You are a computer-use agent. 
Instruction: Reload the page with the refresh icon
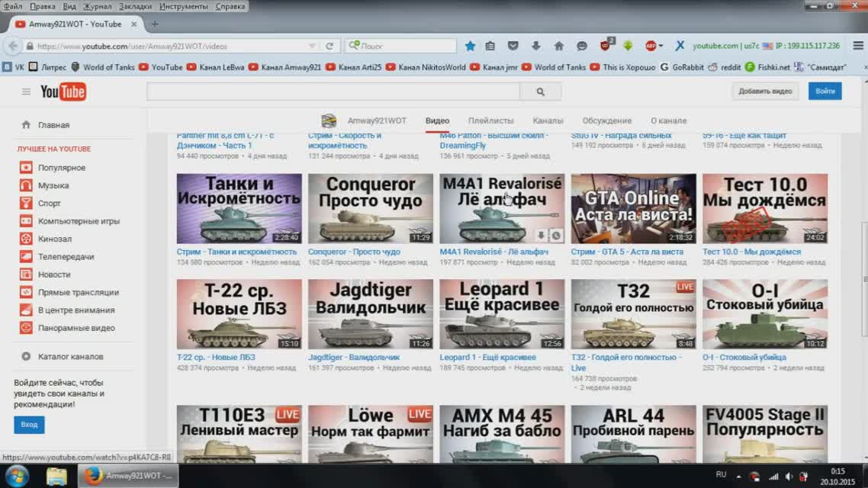tap(330, 46)
